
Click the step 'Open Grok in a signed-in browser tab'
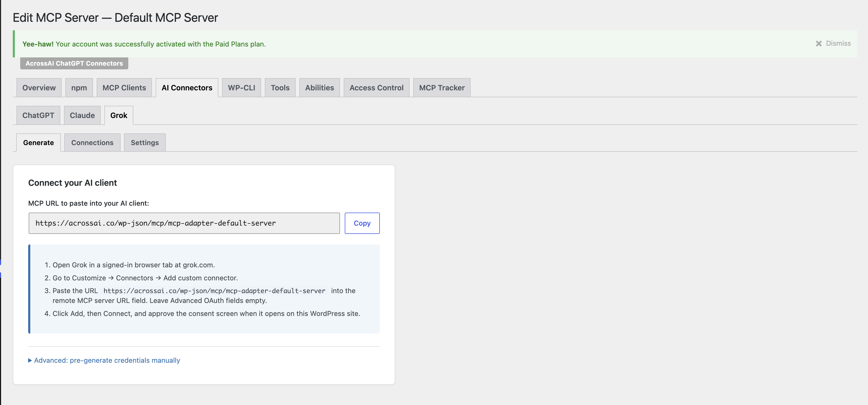[133, 265]
